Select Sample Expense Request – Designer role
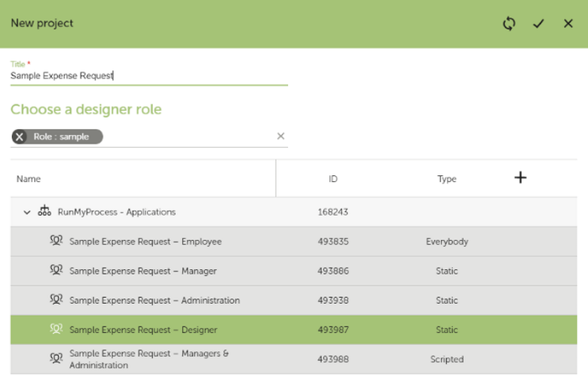The height and width of the screenshot is (375, 588). coord(294,330)
